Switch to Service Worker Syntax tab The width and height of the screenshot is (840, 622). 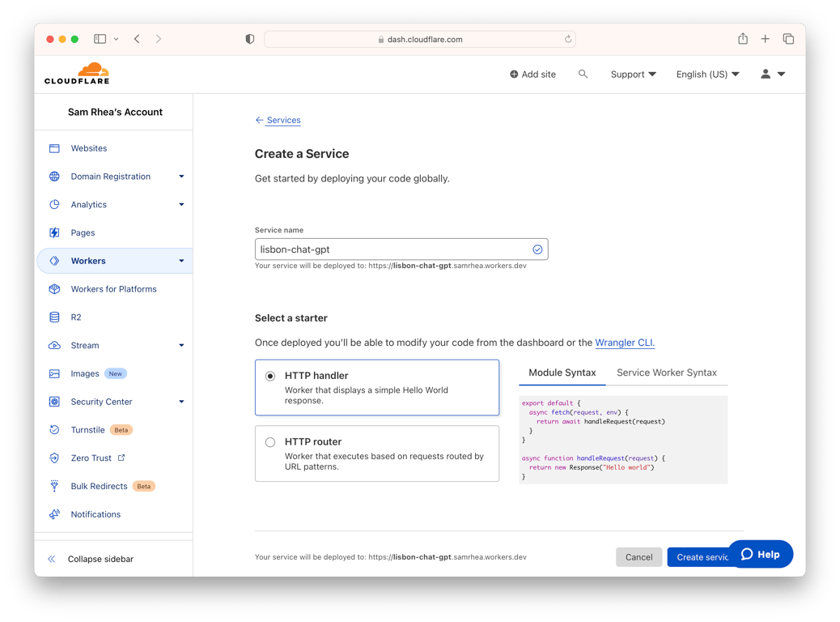point(666,373)
